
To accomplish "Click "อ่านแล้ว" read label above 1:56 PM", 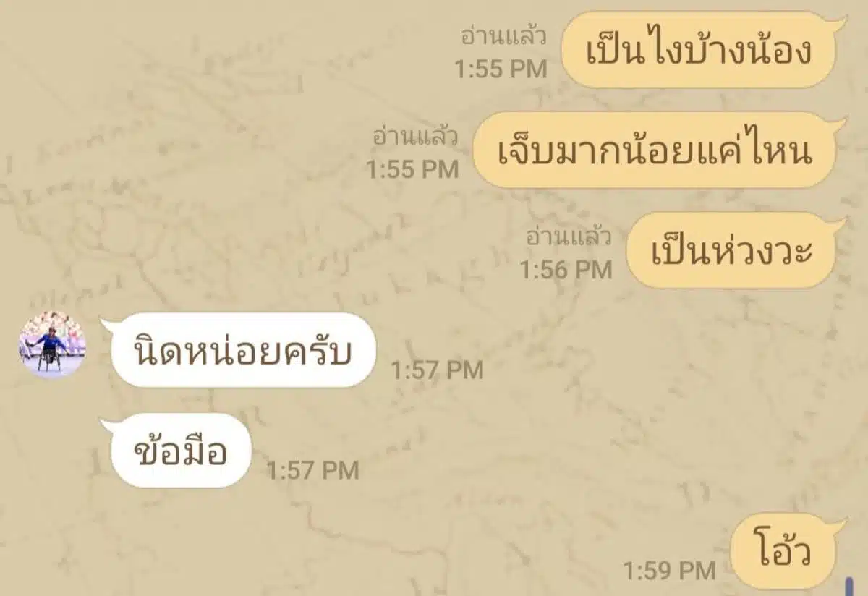I will tap(569, 237).
